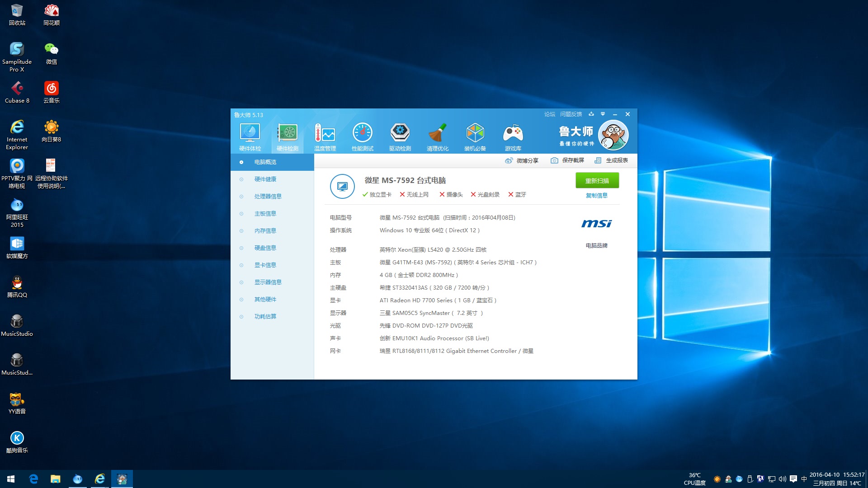Image resolution: width=868 pixels, height=488 pixels.
Task: Click the 复制信息 copy info link
Action: [x=597, y=196]
